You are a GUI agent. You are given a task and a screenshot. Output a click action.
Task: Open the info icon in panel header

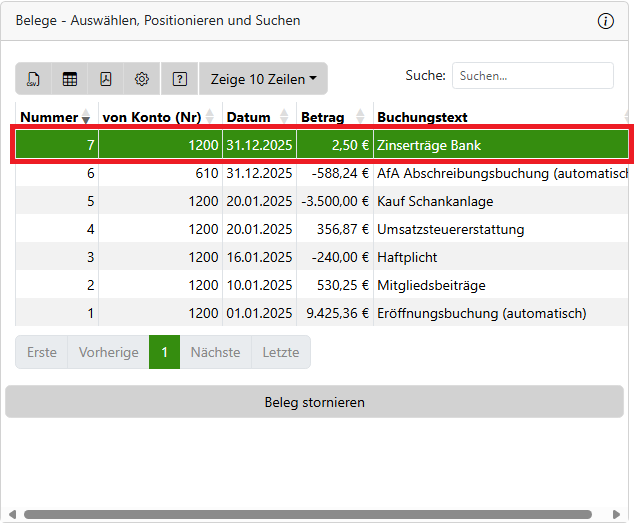[x=606, y=21]
